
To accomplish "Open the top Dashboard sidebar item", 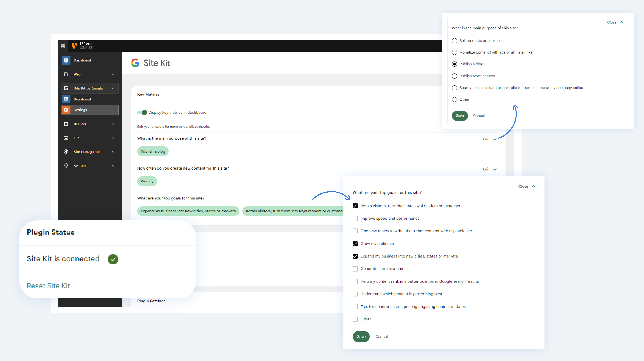I will pyautogui.click(x=82, y=60).
